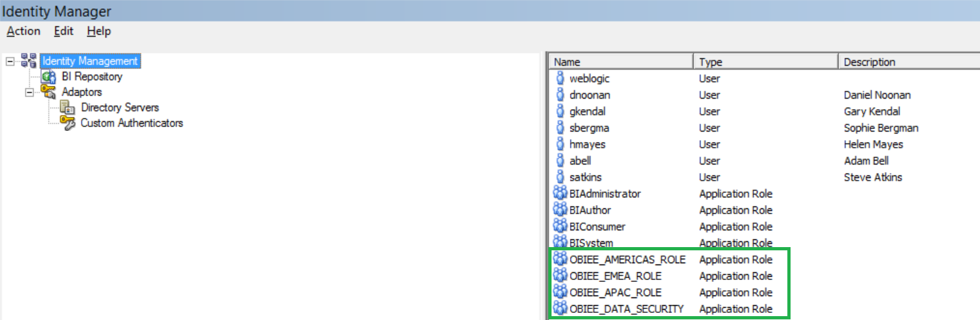This screenshot has width=980, height=320.
Task: Click the User type cell for weblogic
Action: (x=709, y=79)
